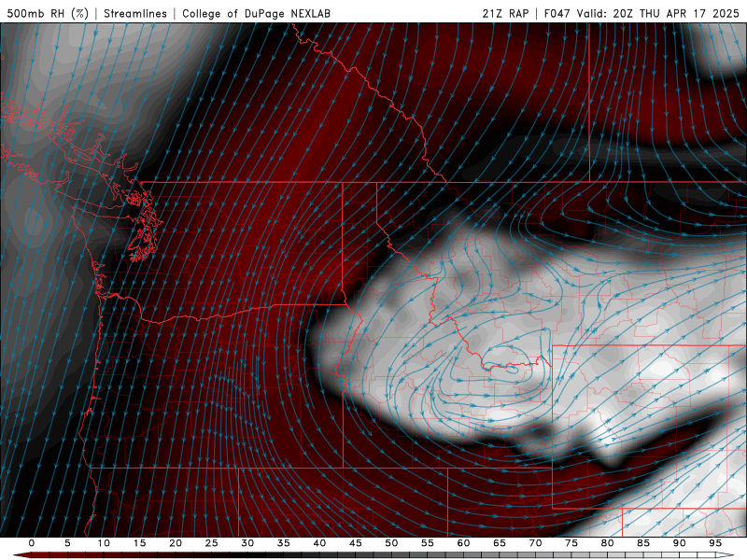Pick the '45' colorbar scale label
The height and width of the screenshot is (560, 747).
[x=356, y=543]
